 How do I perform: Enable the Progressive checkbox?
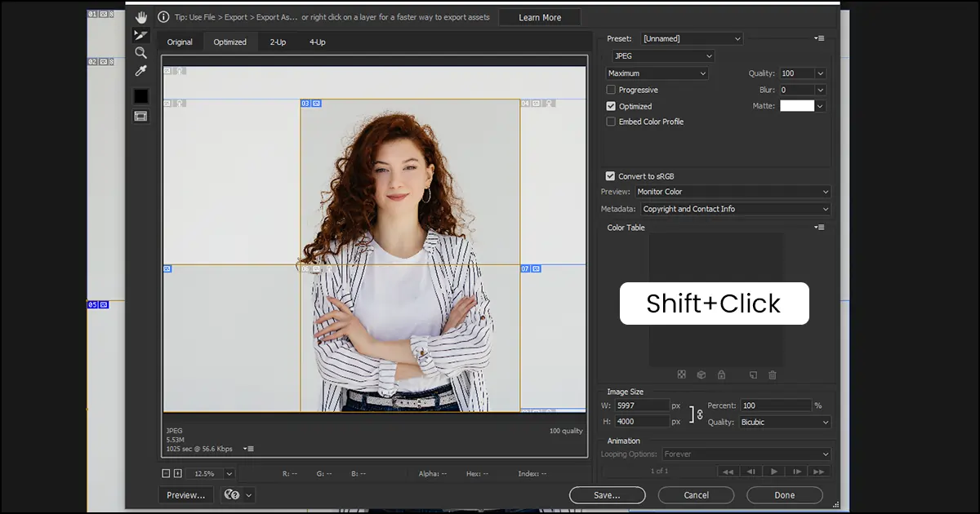click(610, 89)
